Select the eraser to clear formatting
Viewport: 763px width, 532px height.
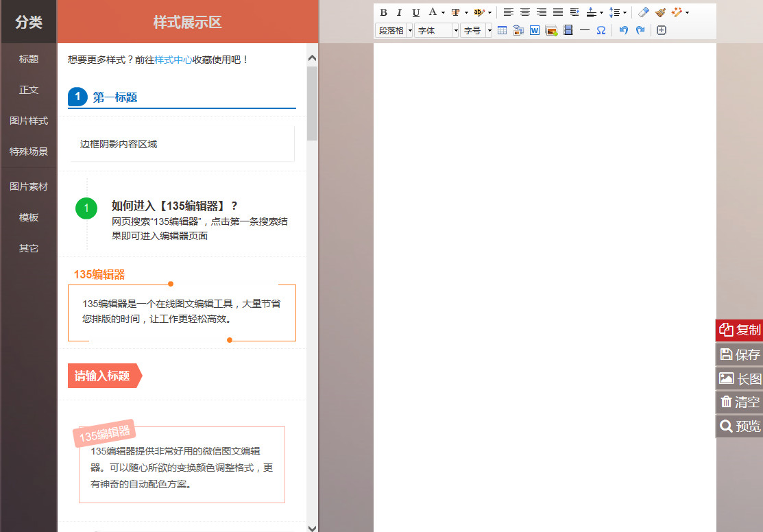pyautogui.click(x=643, y=12)
